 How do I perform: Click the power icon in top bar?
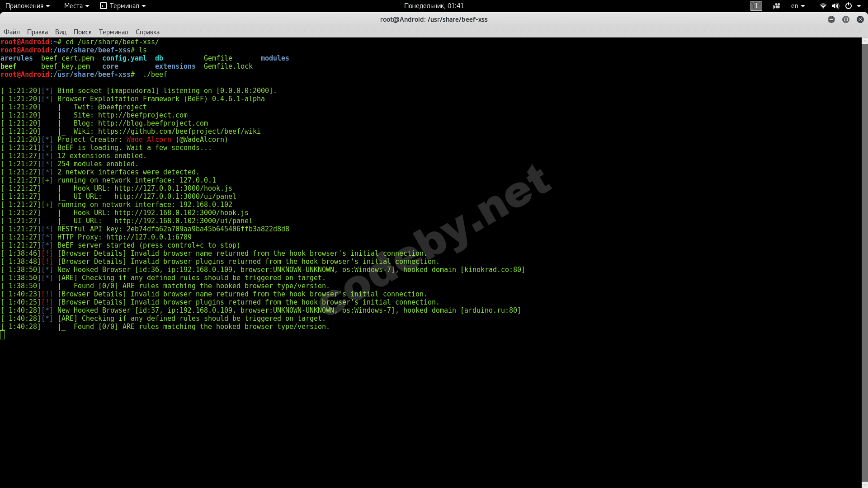[849, 6]
